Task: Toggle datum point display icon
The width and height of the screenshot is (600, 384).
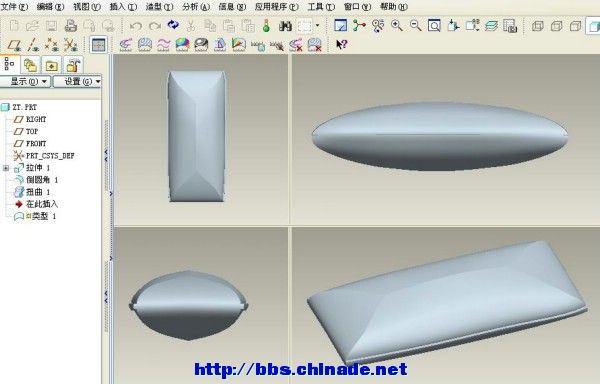Action: 51,45
